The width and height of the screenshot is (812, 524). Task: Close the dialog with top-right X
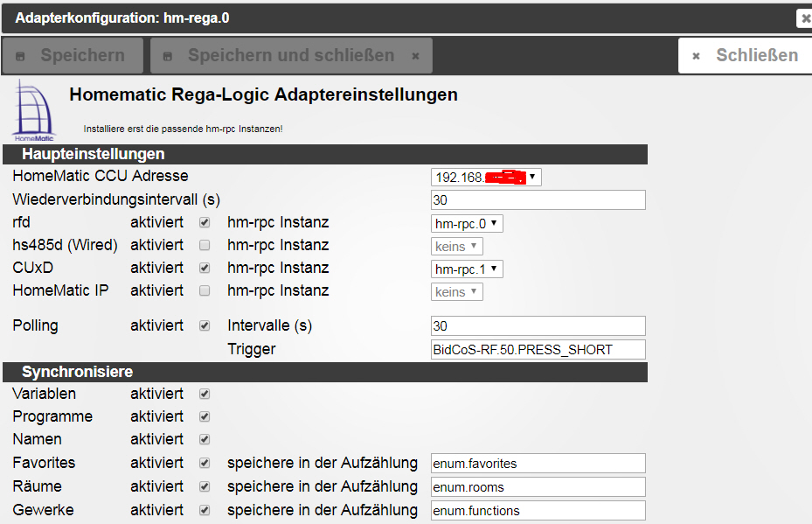(x=804, y=17)
